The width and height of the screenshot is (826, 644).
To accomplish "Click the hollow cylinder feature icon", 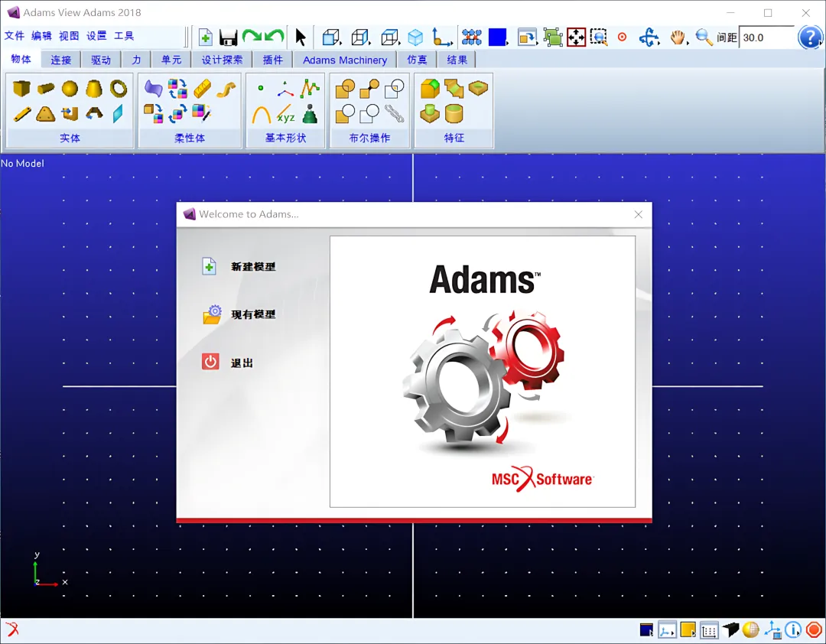I will click(454, 114).
